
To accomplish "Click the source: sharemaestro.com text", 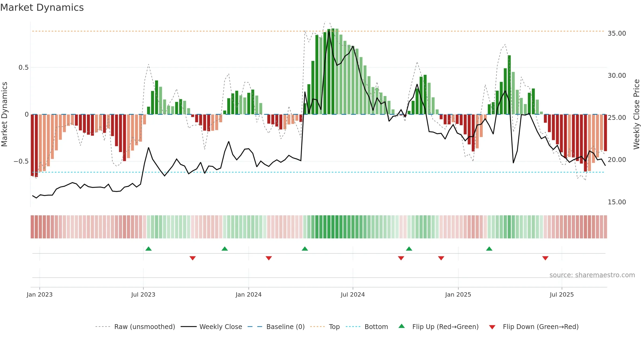I will [x=592, y=275].
